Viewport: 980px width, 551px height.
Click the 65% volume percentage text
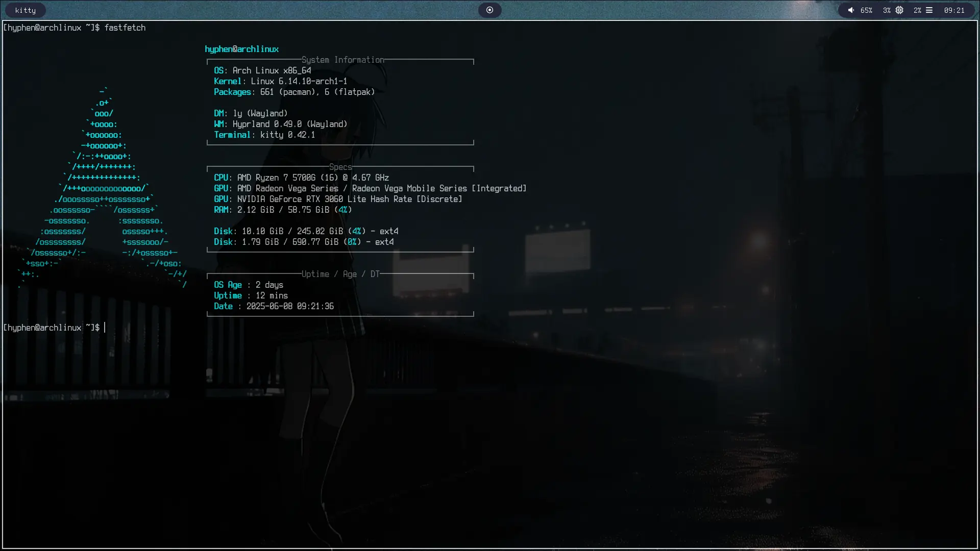866,10
